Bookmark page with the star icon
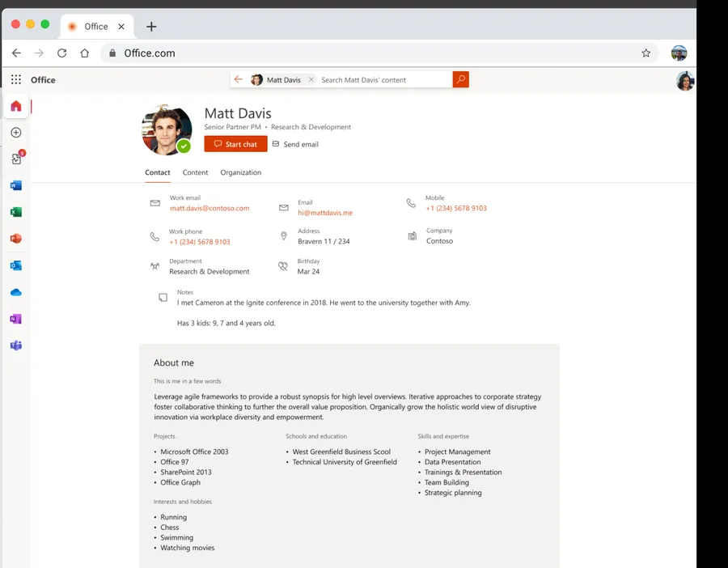Screen dimensions: 728x568 [645, 53]
